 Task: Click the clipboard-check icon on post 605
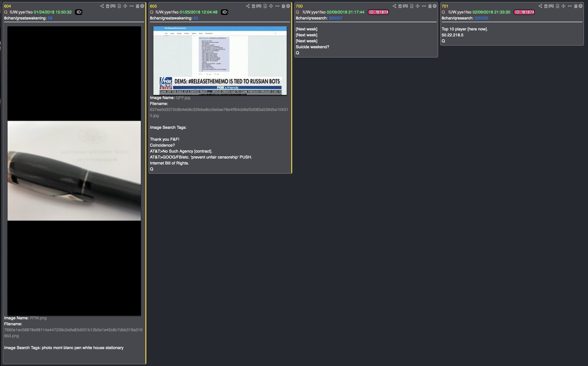click(254, 6)
